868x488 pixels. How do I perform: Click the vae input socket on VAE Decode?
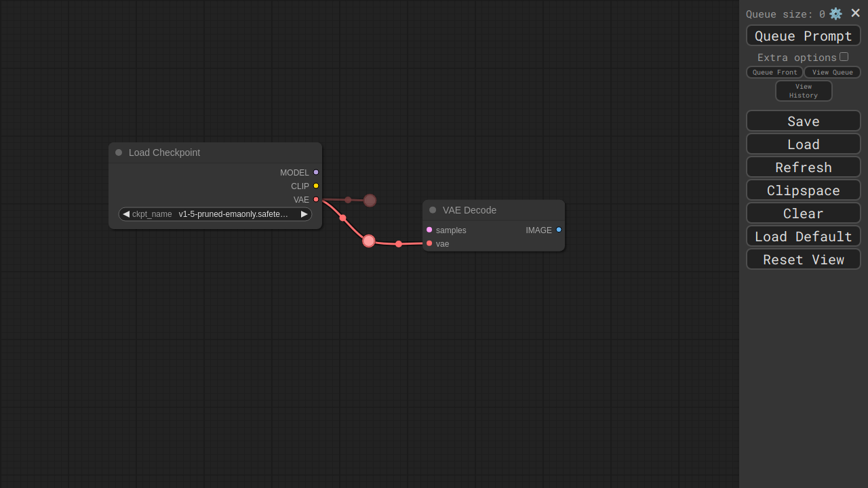click(x=429, y=243)
